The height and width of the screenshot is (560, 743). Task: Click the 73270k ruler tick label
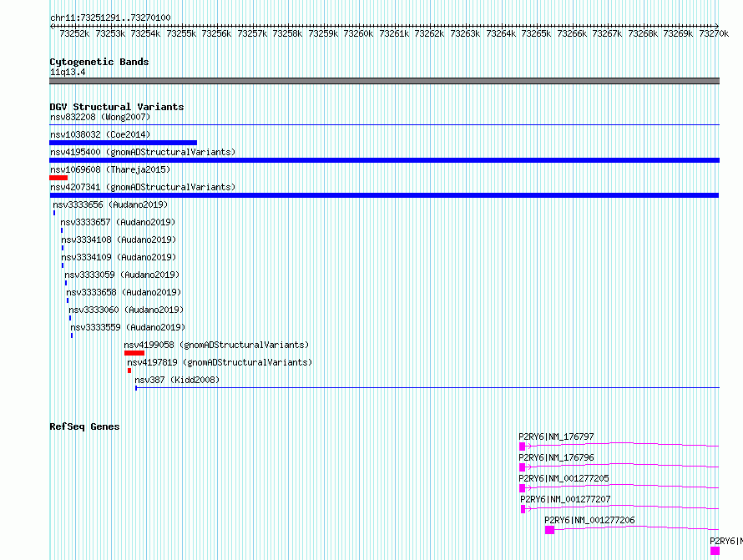pyautogui.click(x=714, y=33)
